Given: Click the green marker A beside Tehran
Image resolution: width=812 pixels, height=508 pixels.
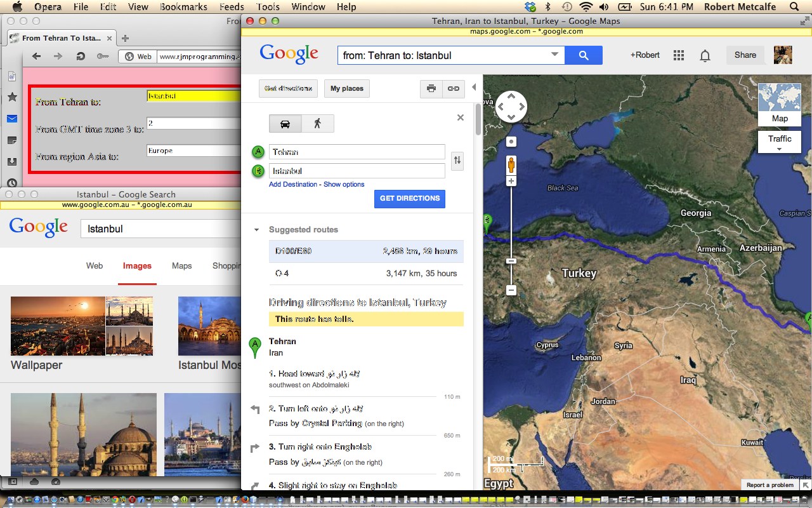Looking at the screenshot, I should (255, 347).
